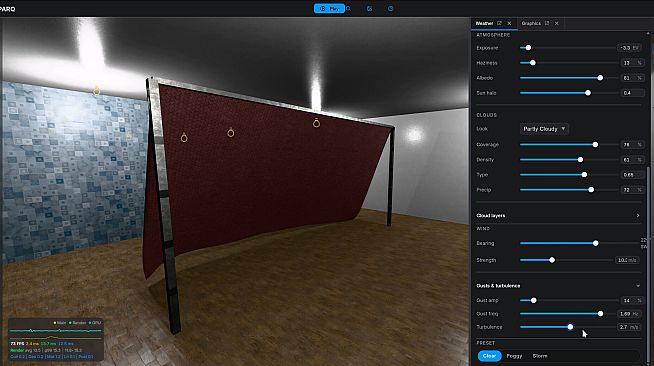This screenshot has width=654, height=366.
Task: Open the cloud Look dropdown Partly Cloudy
Action: 544,129
